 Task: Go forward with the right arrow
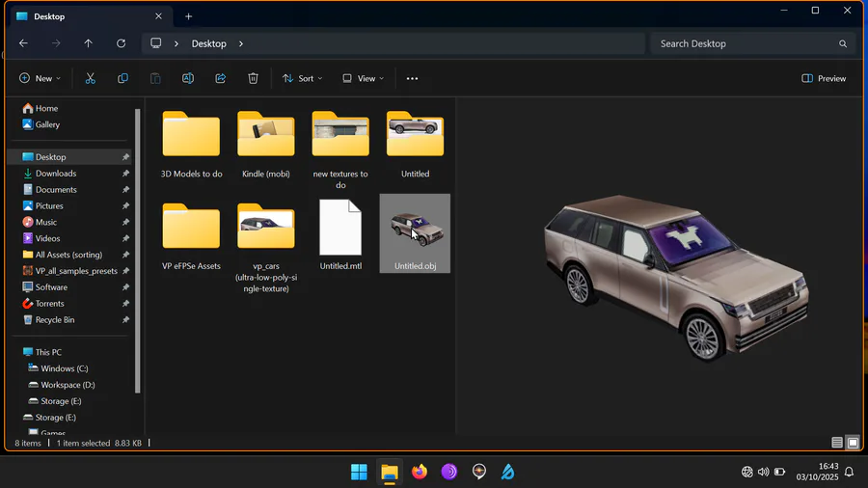(56, 43)
